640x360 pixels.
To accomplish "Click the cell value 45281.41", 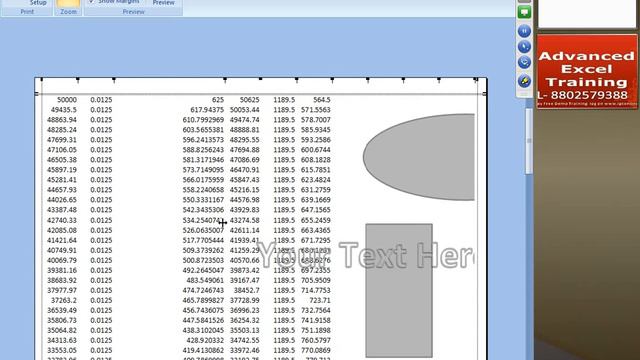I will 62,180.
